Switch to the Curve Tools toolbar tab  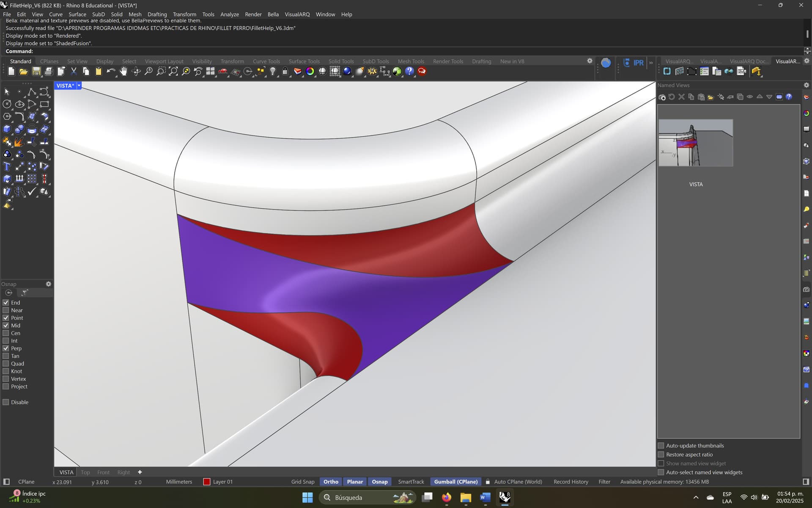[x=266, y=61]
